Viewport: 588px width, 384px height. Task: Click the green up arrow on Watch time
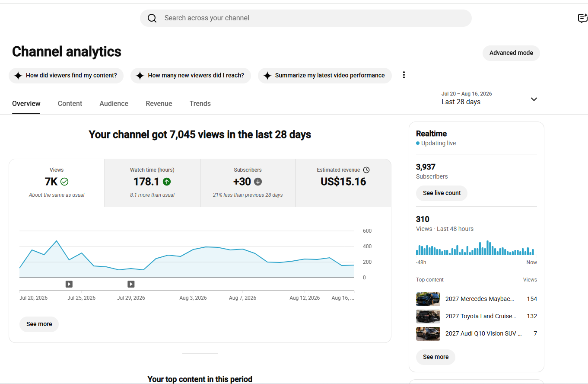[x=167, y=182]
